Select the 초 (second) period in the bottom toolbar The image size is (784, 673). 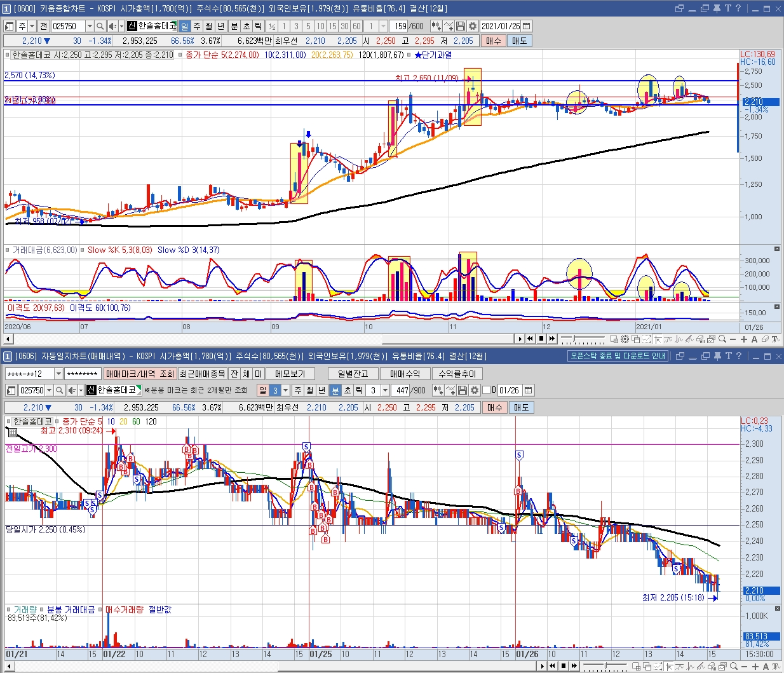pos(347,390)
